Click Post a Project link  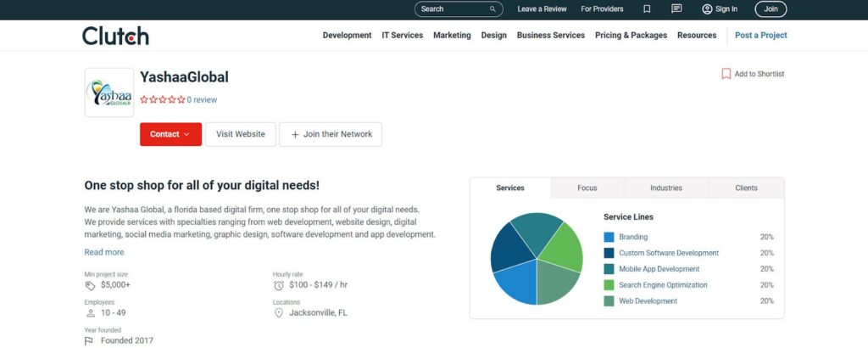tap(760, 35)
